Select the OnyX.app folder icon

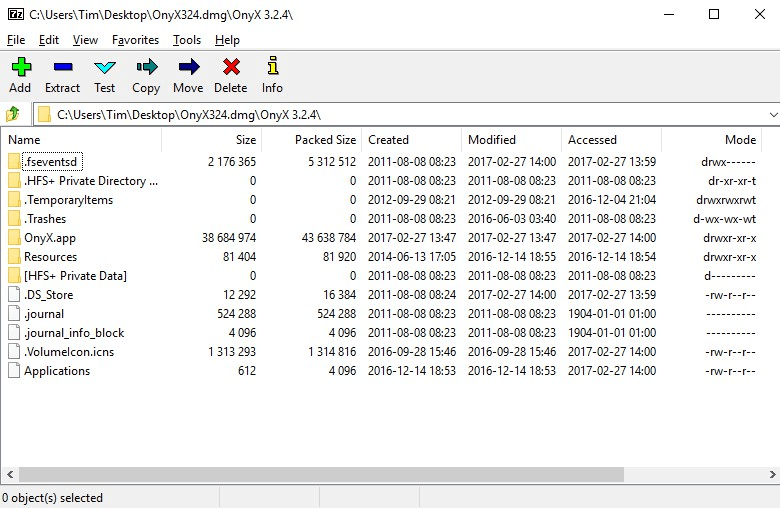click(x=14, y=237)
